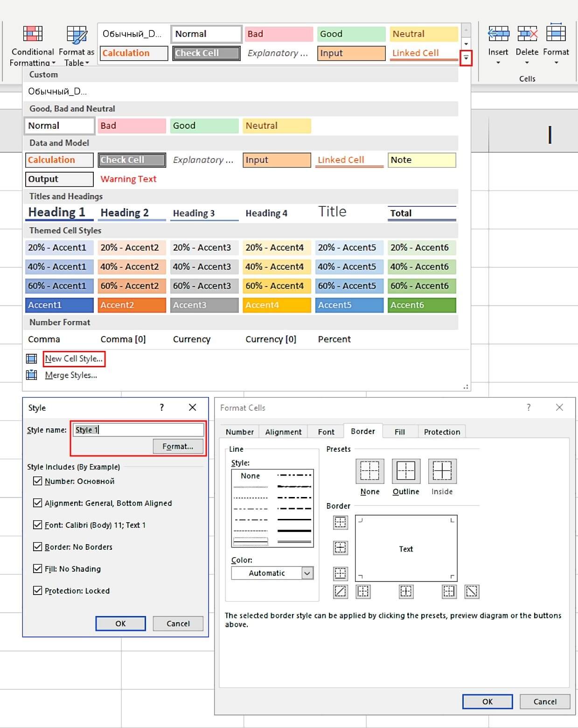Toggle the right border button
The width and height of the screenshot is (578, 728).
coord(449,591)
